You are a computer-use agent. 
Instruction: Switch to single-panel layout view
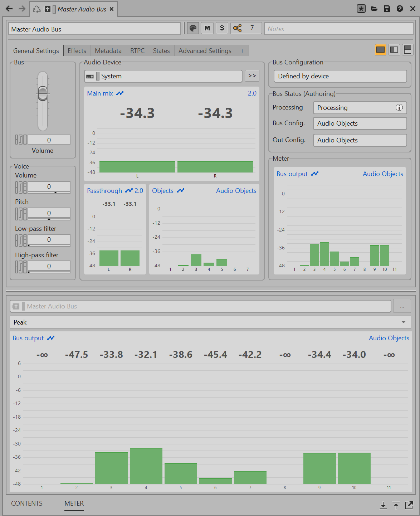pyautogui.click(x=380, y=50)
